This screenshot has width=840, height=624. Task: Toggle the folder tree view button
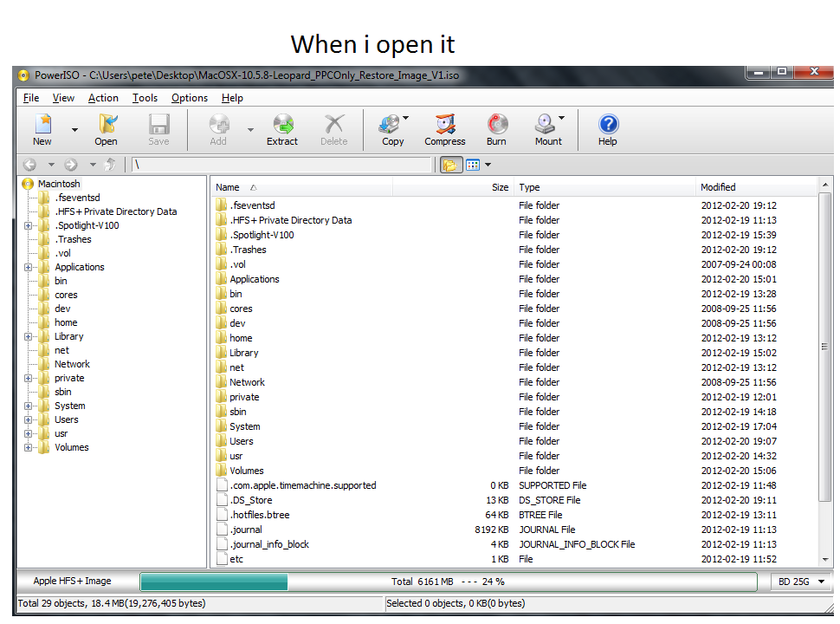[450, 166]
